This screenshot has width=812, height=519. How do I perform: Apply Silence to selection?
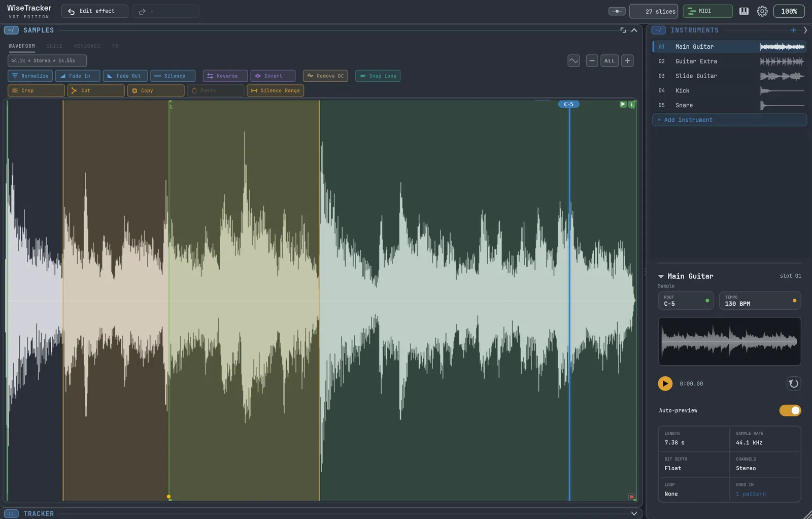click(x=173, y=76)
